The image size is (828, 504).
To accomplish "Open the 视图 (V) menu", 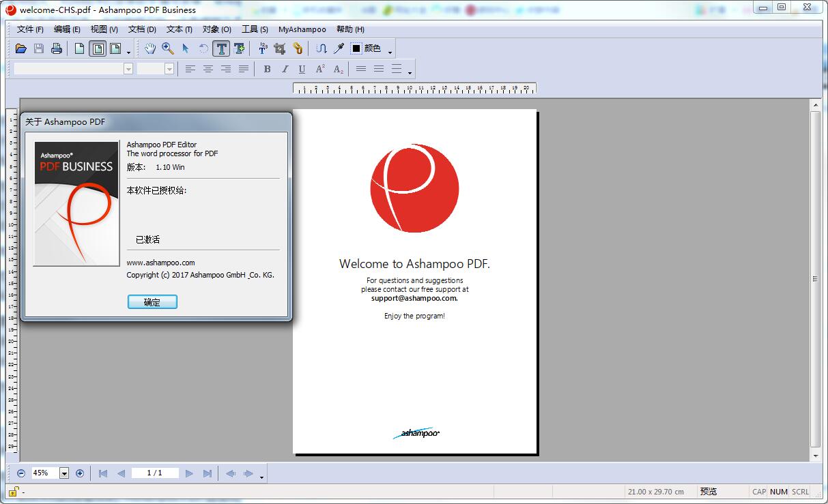I will pos(104,29).
